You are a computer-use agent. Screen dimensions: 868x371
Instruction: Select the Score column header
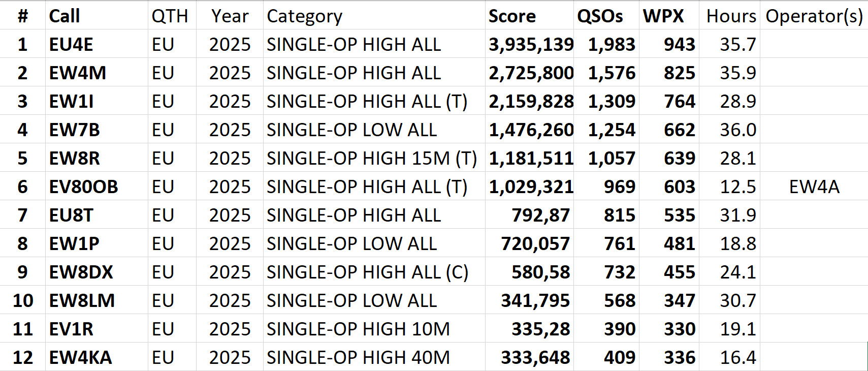[512, 16]
